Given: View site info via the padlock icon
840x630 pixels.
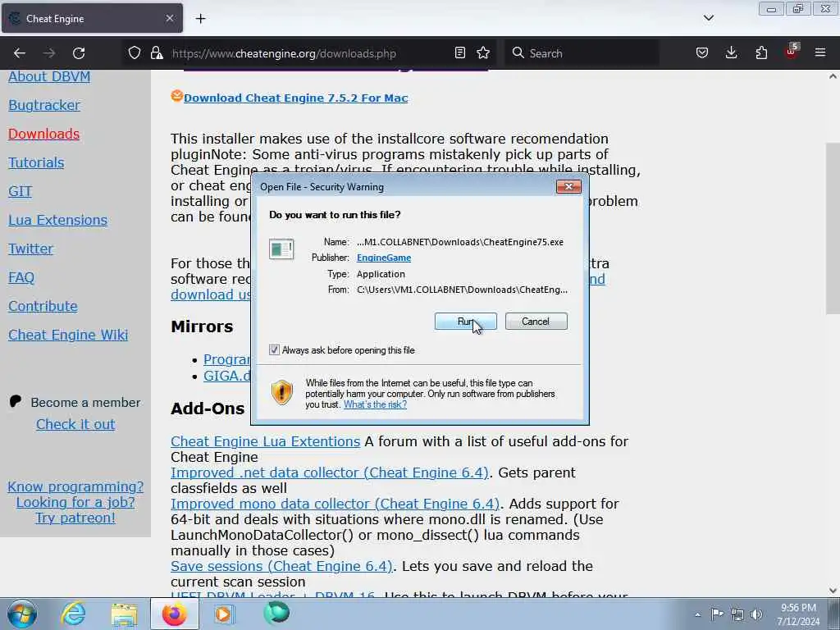Looking at the screenshot, I should pos(157,53).
